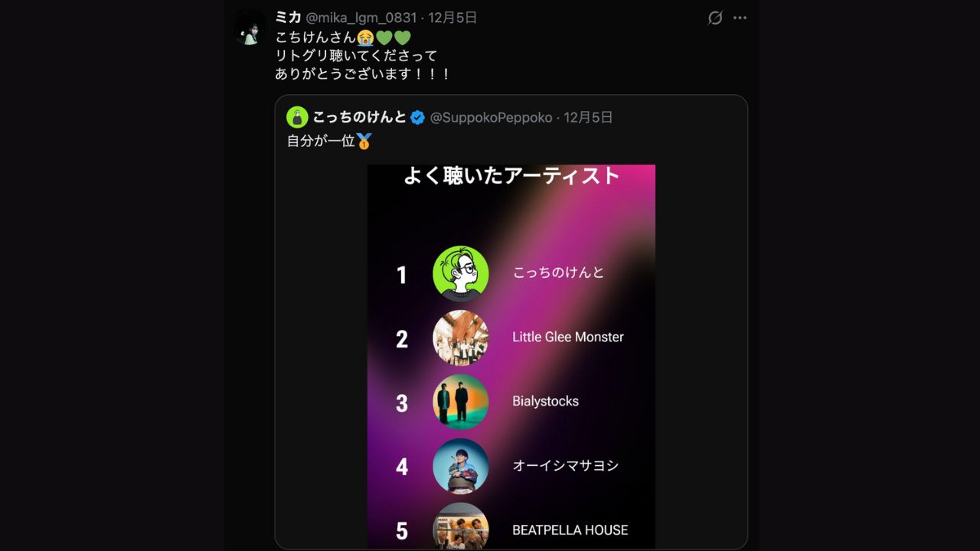
Task: Open the three-dot more options menu
Action: point(740,18)
